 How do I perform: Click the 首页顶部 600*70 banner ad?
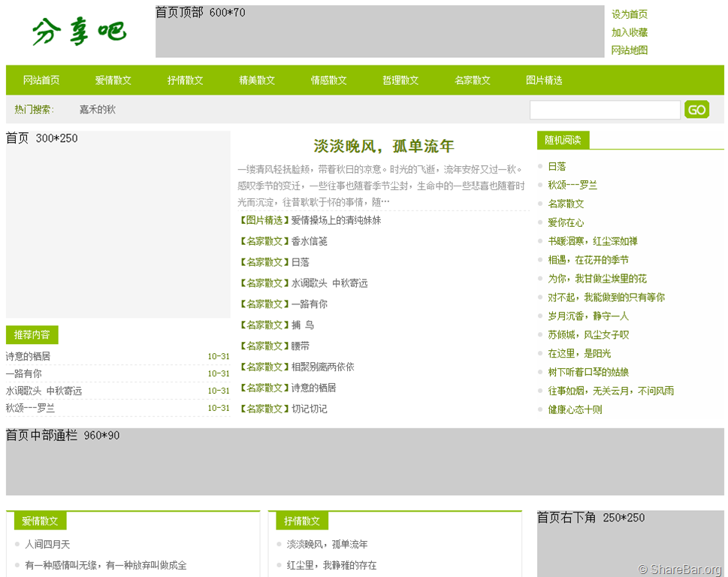tap(379, 32)
